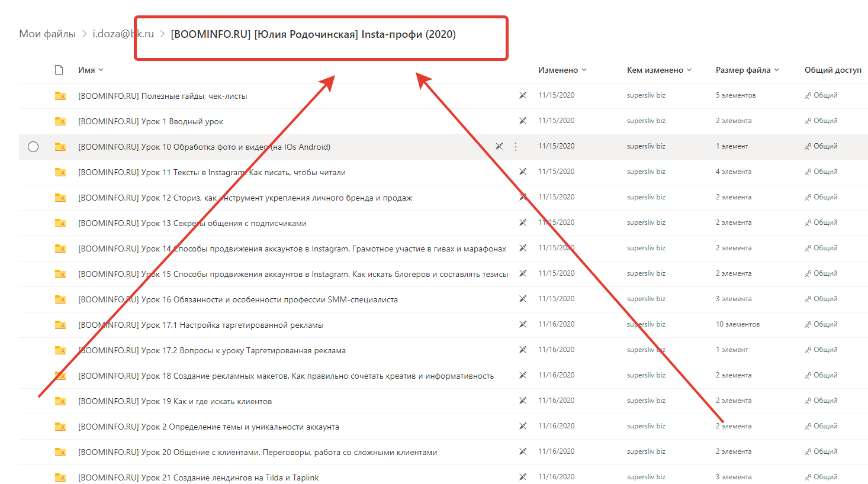The width and height of the screenshot is (868, 484).
Task: Select the Урок 10 row with its circle
Action: pos(33,147)
